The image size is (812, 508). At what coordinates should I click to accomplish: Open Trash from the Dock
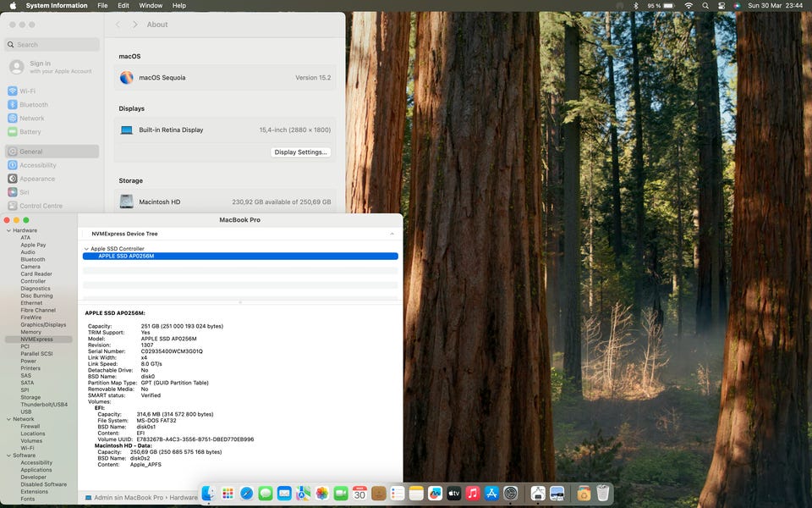coord(603,493)
